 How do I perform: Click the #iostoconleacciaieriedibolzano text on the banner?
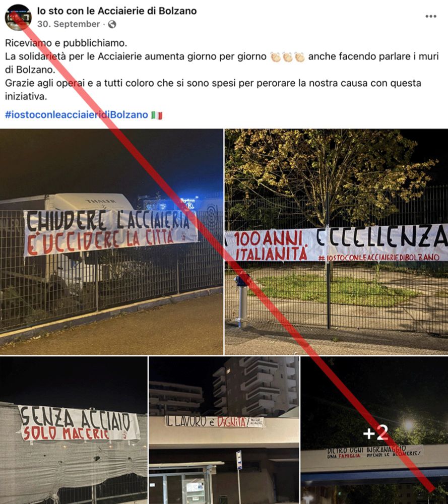click(378, 258)
